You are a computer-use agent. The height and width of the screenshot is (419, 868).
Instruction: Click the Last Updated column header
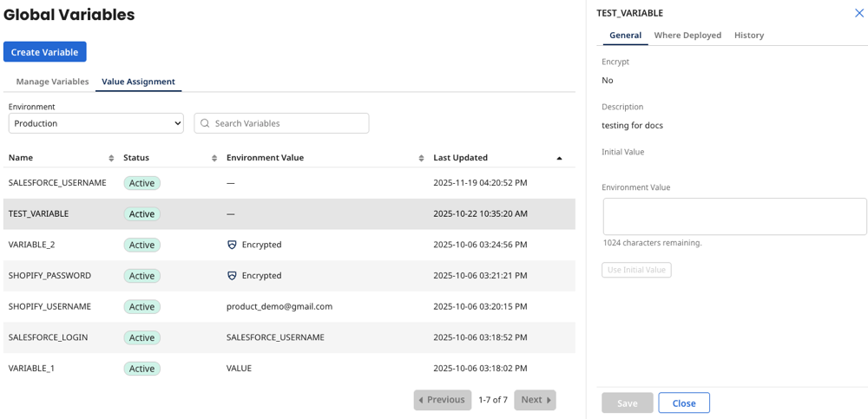[461, 158]
